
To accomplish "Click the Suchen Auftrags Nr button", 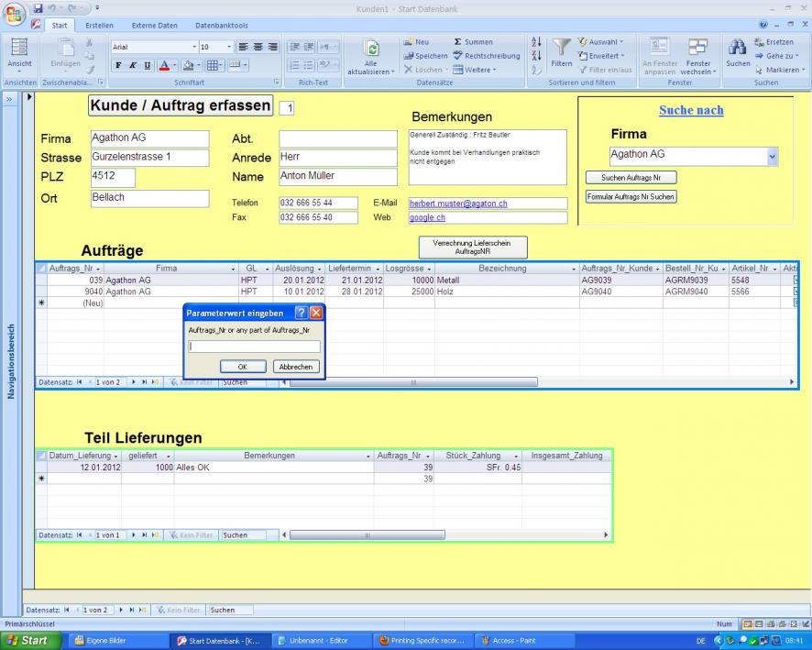I will [x=631, y=177].
